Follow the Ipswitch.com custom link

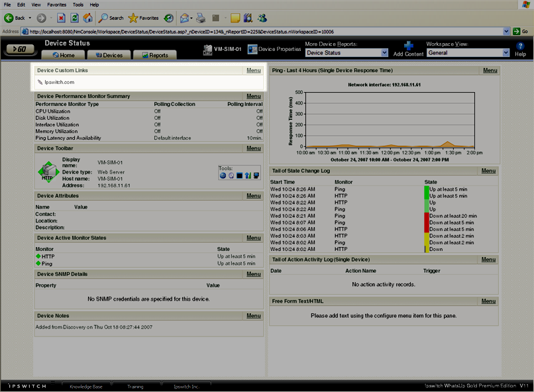[59, 82]
